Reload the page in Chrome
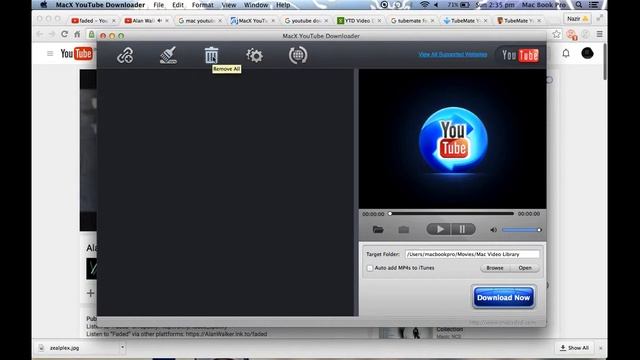The width and height of the screenshot is (640, 360). 64,34
